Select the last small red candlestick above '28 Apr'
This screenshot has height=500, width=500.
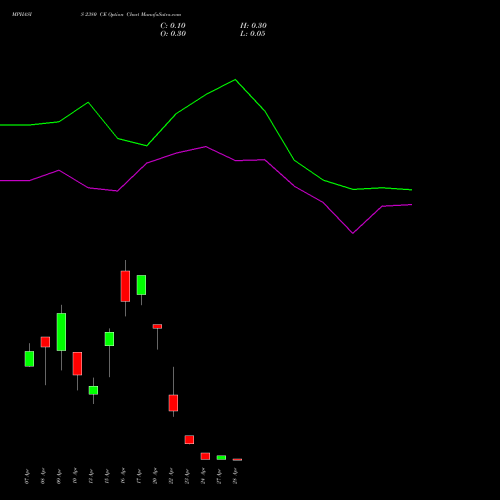coord(237,460)
